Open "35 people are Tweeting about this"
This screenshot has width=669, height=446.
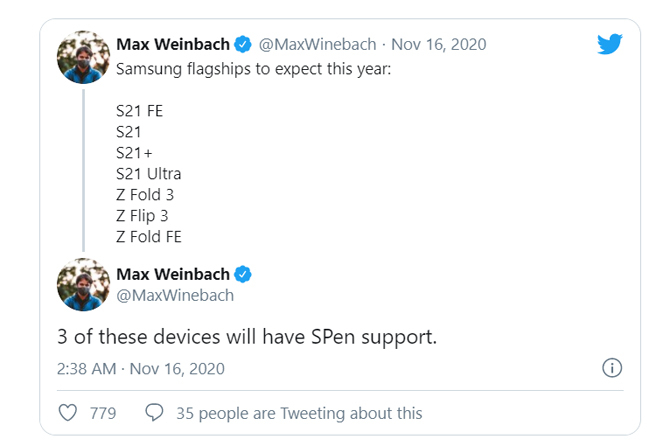[x=299, y=413]
